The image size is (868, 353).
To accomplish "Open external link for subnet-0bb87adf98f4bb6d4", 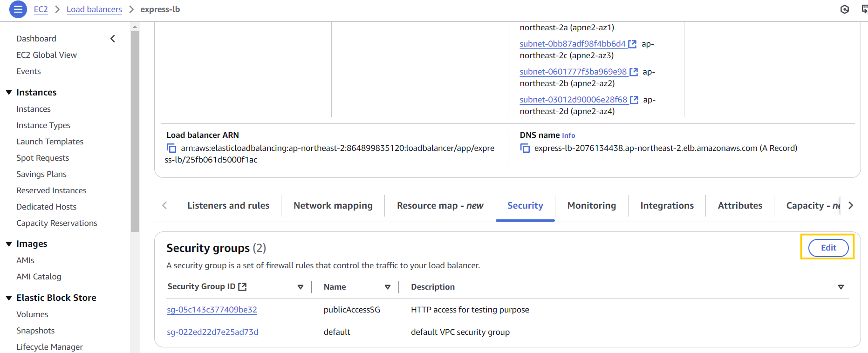I will pyautogui.click(x=632, y=44).
